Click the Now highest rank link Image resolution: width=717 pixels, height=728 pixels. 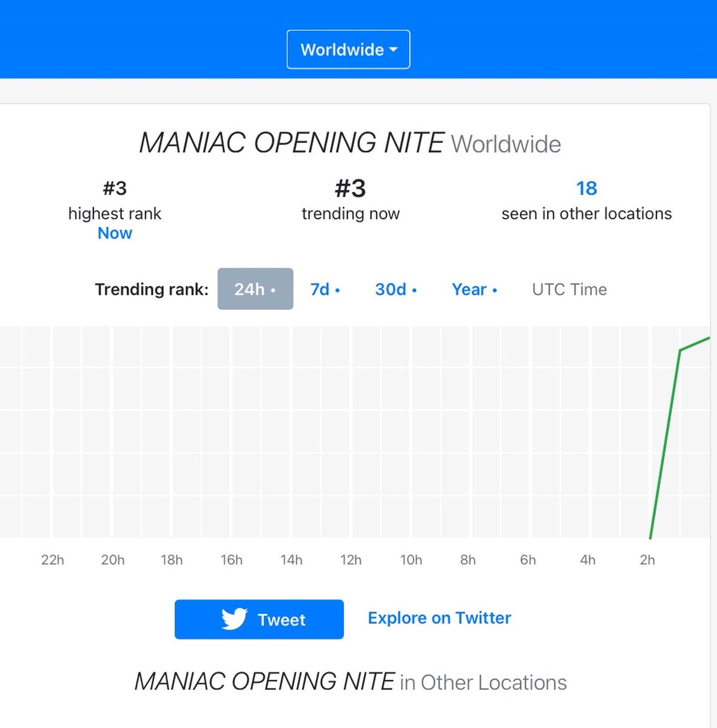pyautogui.click(x=115, y=233)
